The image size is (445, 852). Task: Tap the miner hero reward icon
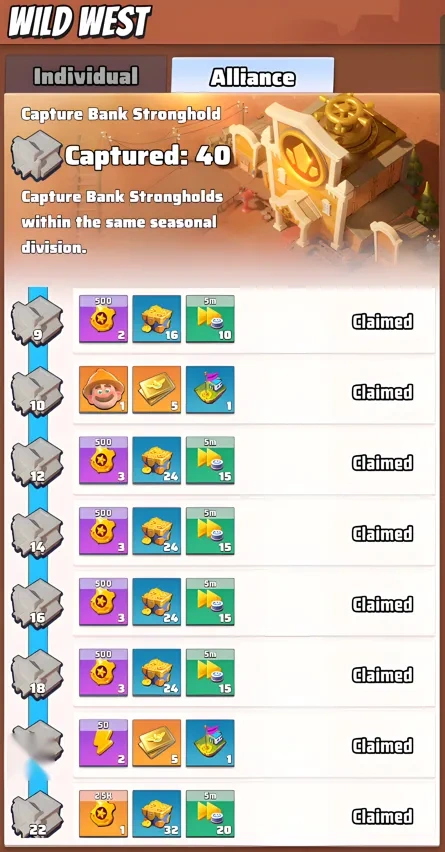103,390
